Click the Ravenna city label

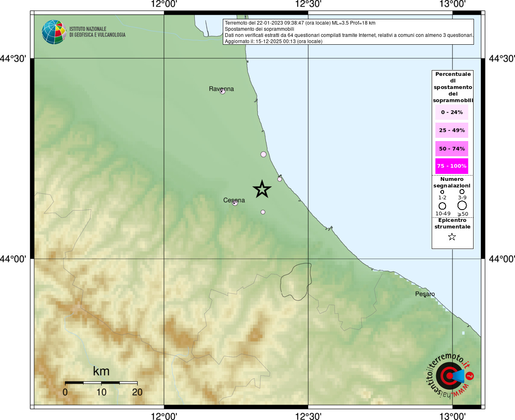pos(221,89)
